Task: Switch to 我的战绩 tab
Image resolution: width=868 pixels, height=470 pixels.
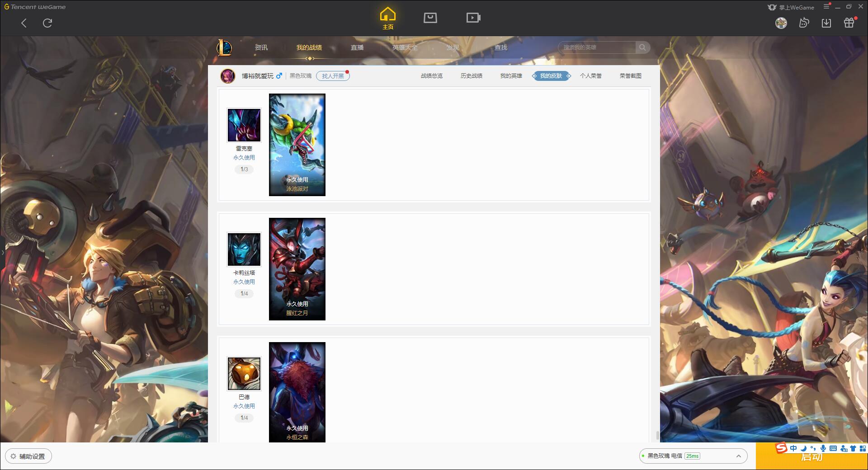Action: 309,47
